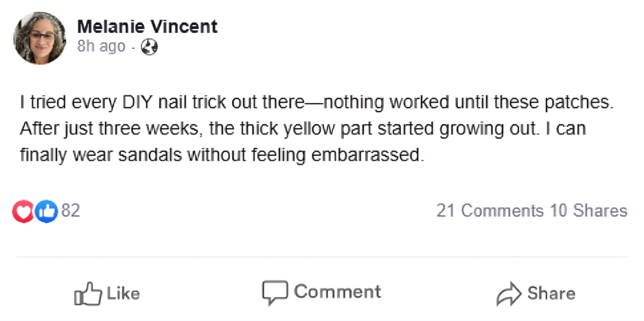Open Melanie Vincent's profile picture
This screenshot has width=644, height=321.
tap(40, 38)
